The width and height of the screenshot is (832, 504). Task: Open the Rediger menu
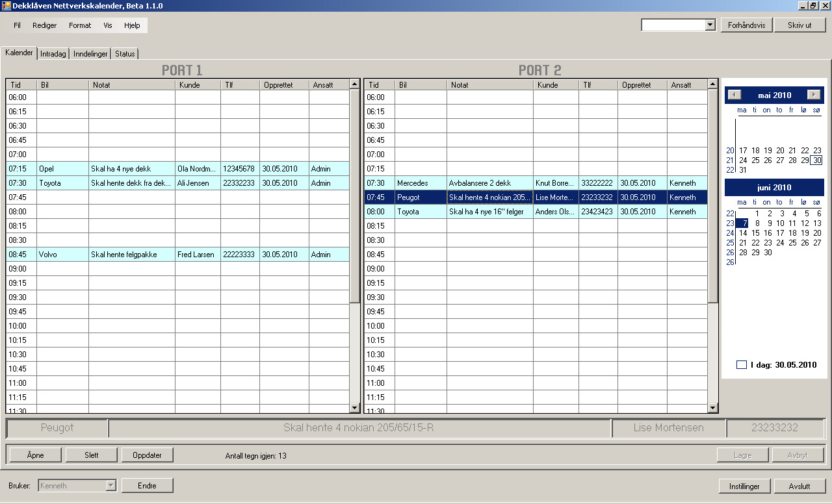(45, 25)
